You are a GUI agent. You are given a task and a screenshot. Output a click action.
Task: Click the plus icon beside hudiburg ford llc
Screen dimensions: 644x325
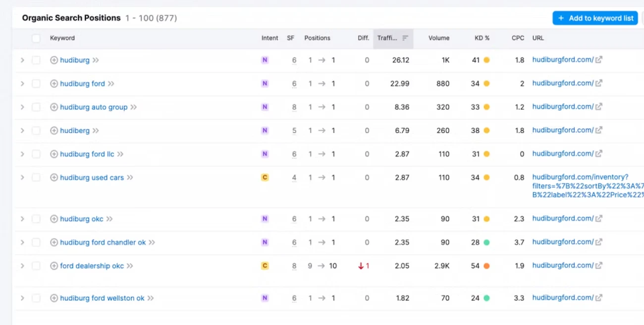[x=54, y=154]
